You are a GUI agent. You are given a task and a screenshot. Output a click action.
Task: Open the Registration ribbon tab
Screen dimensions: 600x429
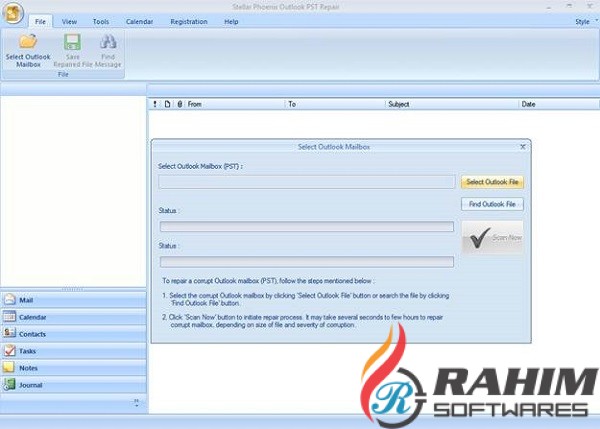tap(189, 22)
